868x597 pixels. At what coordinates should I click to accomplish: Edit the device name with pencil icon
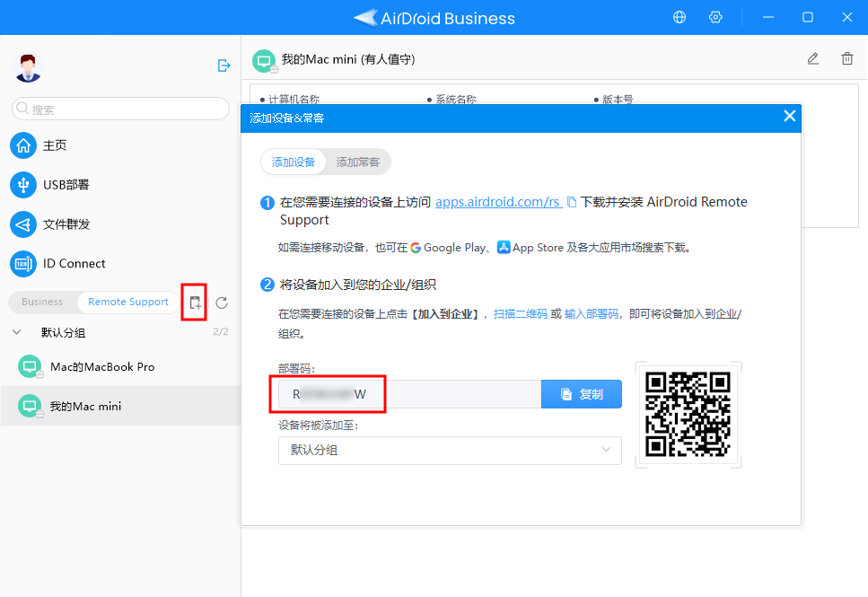812,58
